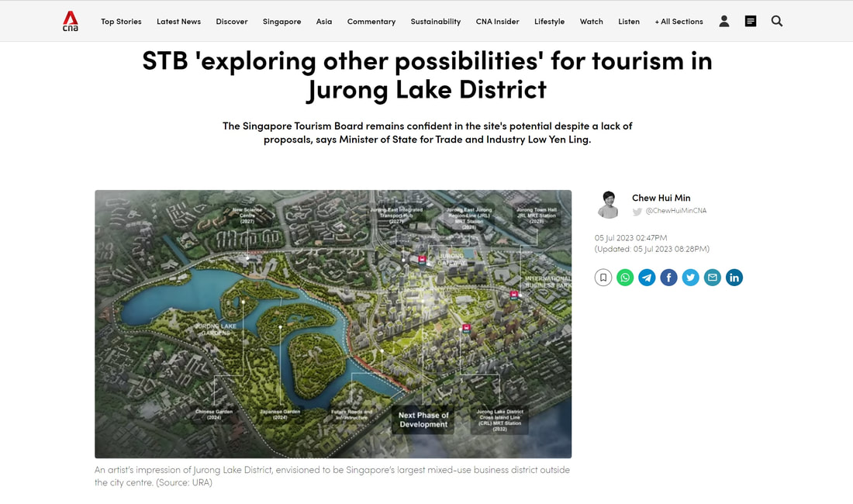This screenshot has width=853, height=504.
Task: Click the article headline about STB tourism
Action: click(x=427, y=75)
